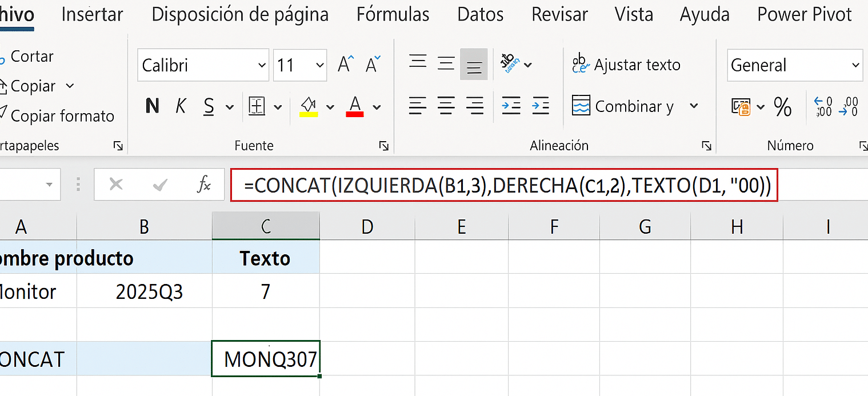Apply percent style format
This screenshot has height=396, width=868.
click(782, 107)
